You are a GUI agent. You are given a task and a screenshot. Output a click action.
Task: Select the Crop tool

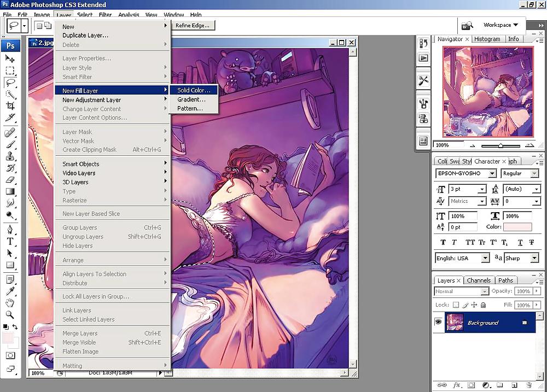tap(10, 106)
